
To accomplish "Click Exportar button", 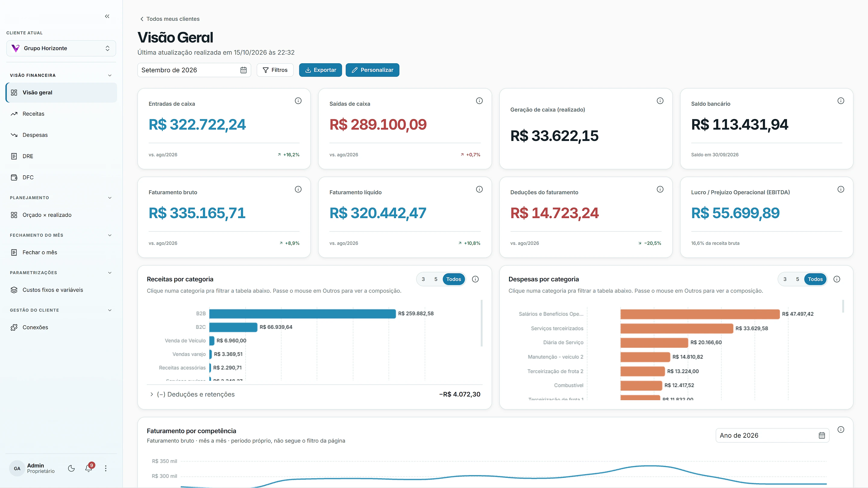I will [320, 70].
